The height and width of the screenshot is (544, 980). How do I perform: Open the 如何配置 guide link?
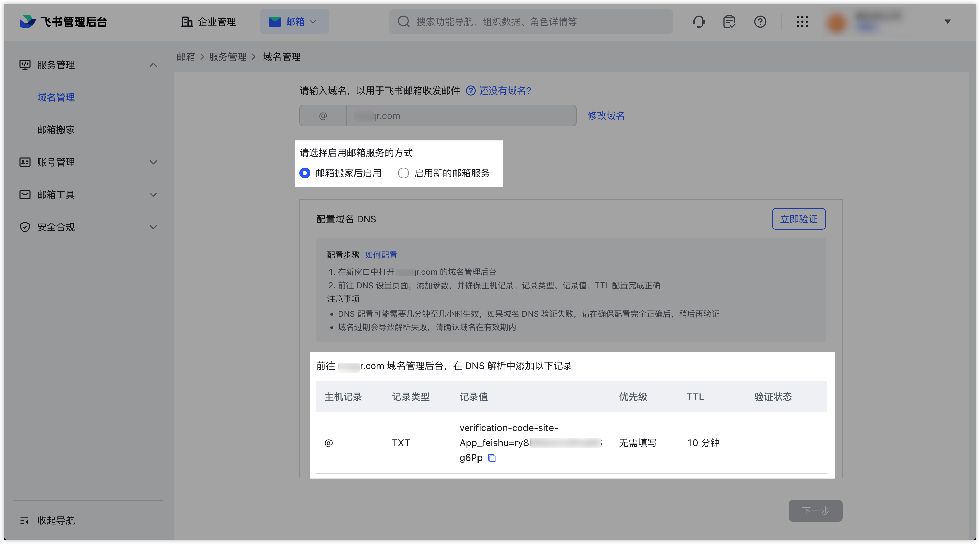click(x=381, y=255)
